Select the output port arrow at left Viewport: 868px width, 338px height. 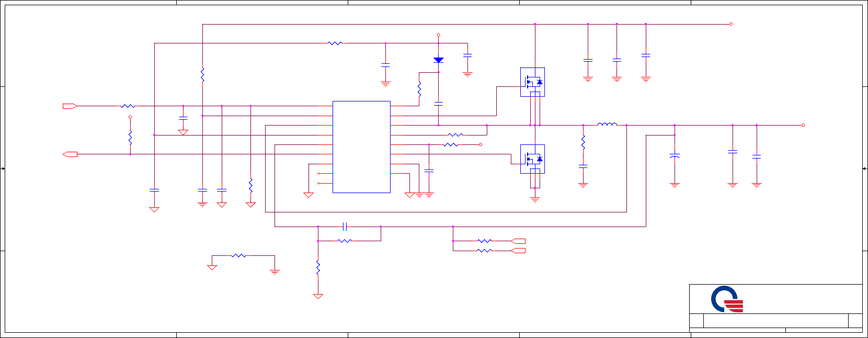coord(70,154)
